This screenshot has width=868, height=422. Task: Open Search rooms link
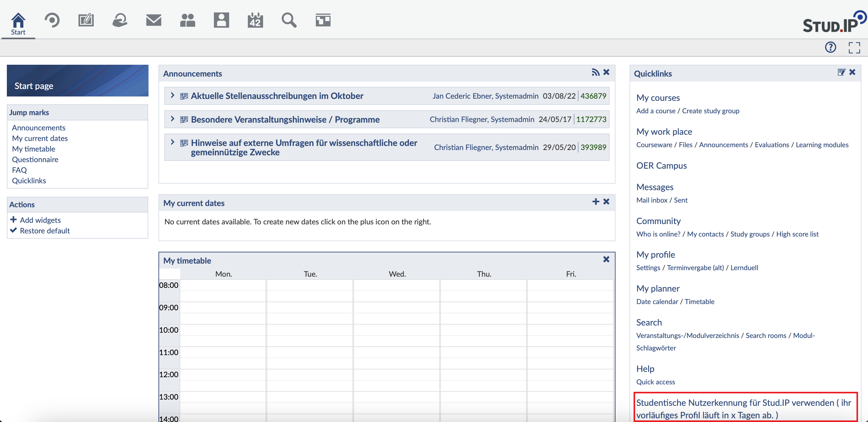766,335
